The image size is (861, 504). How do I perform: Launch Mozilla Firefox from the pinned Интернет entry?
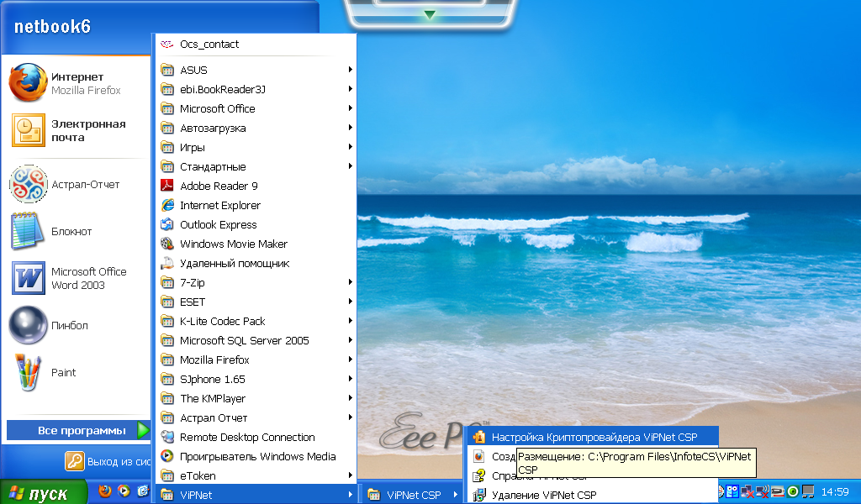click(x=76, y=83)
